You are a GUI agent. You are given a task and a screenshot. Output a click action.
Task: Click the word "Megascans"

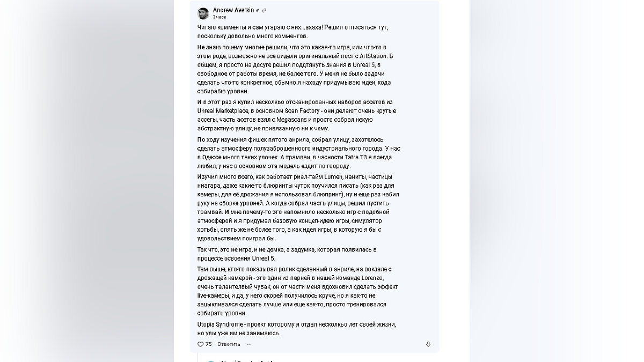click(x=299, y=120)
